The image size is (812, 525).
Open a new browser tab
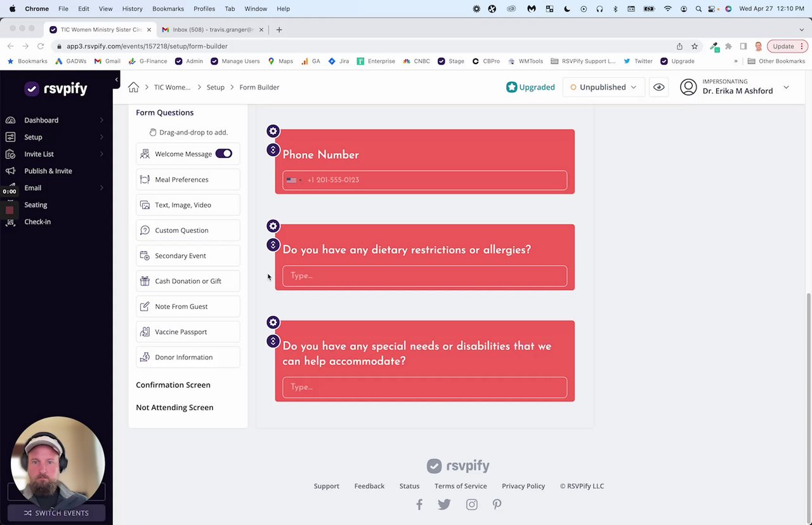[279, 30]
